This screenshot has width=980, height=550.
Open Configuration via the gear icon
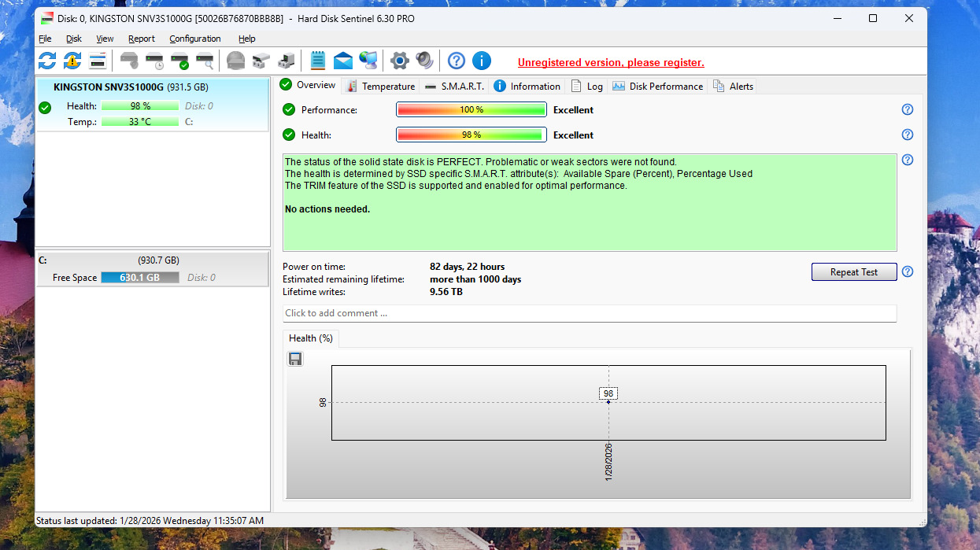point(400,61)
